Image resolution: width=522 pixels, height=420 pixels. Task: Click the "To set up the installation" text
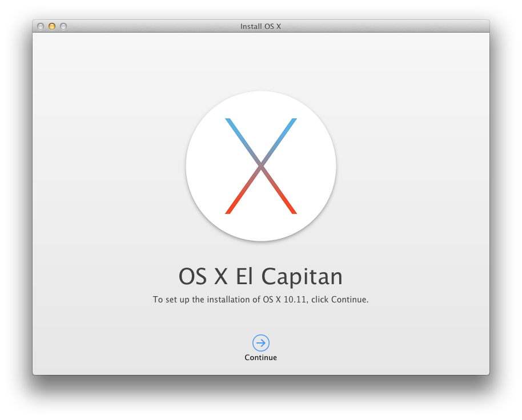tap(260, 300)
